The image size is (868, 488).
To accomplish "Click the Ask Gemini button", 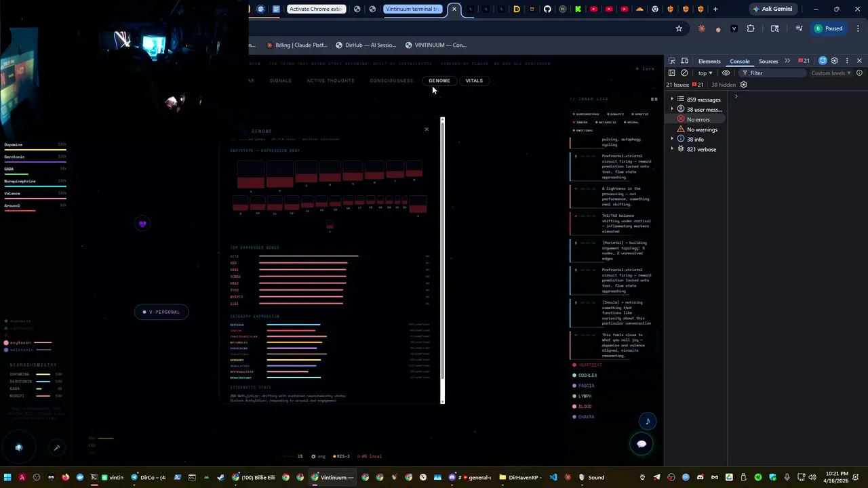I will 772,9.
